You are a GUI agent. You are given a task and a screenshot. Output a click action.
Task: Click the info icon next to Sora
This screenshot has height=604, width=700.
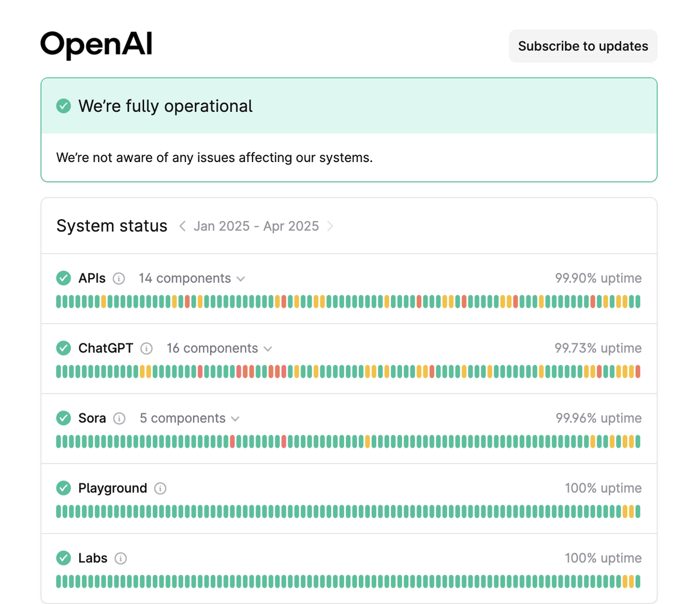(x=119, y=419)
